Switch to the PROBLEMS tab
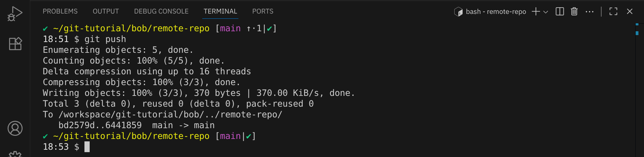 tap(60, 11)
